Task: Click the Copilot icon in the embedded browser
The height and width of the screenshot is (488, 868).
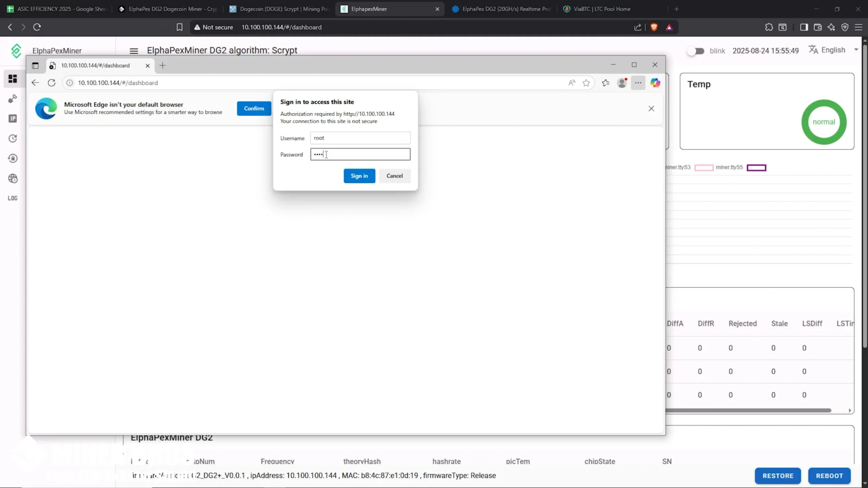Action: [x=655, y=82]
